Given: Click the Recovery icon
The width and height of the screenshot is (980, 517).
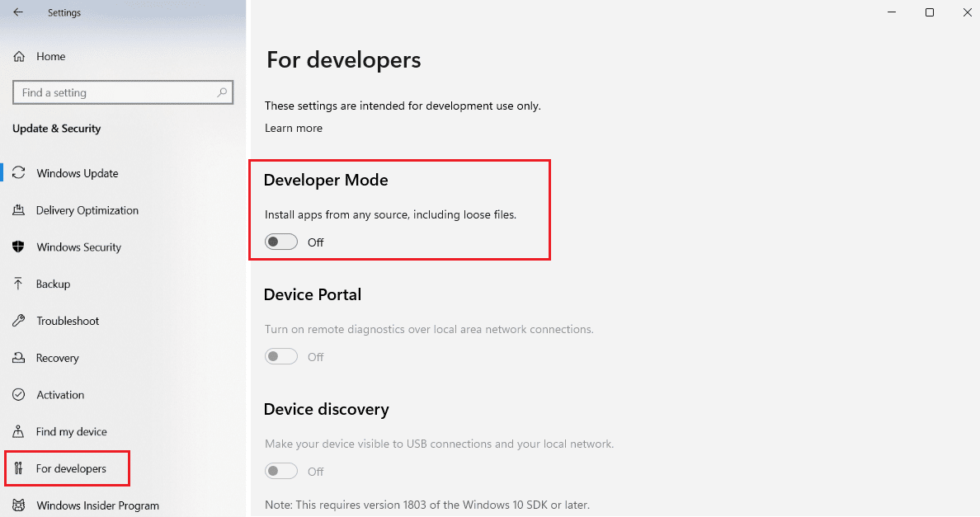Looking at the screenshot, I should tap(19, 358).
